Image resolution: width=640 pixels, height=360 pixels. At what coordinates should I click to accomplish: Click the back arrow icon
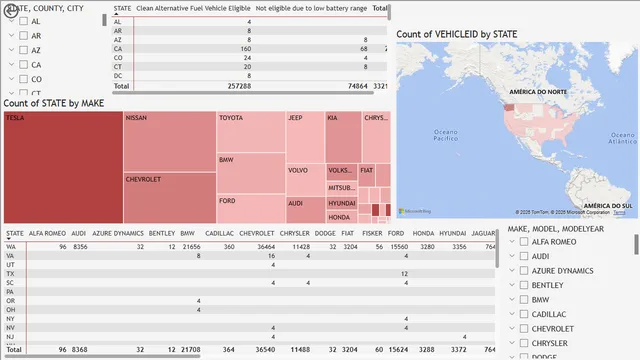[11, 10]
